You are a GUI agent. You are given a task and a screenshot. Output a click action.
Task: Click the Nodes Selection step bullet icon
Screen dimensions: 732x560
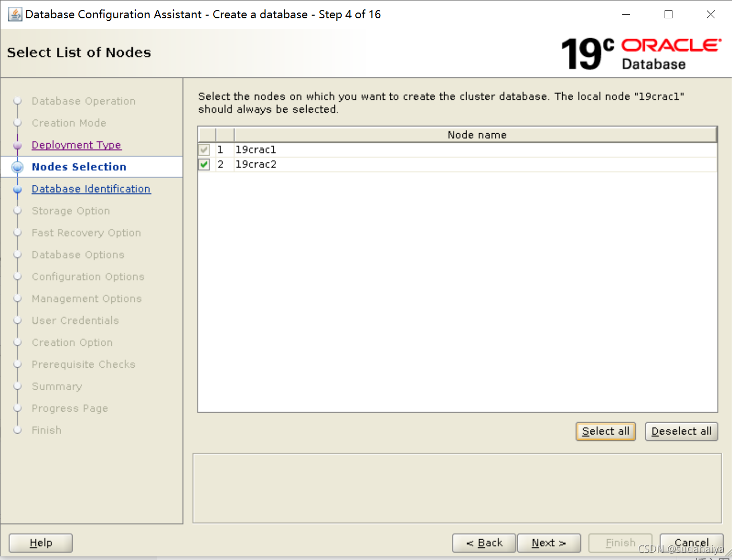pos(18,167)
